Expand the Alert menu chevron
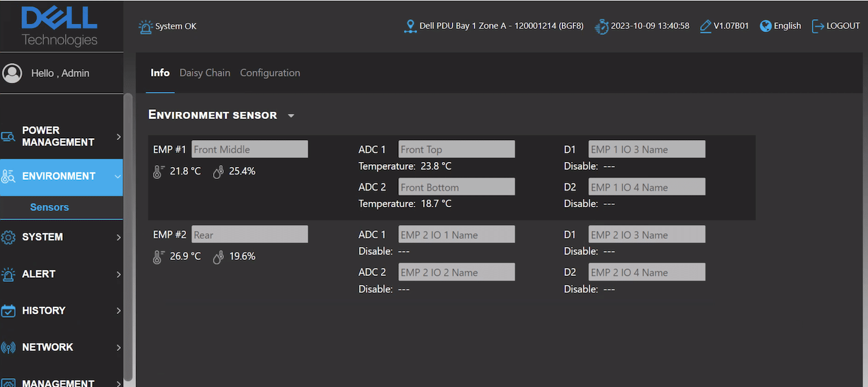The image size is (868, 387). (119, 274)
